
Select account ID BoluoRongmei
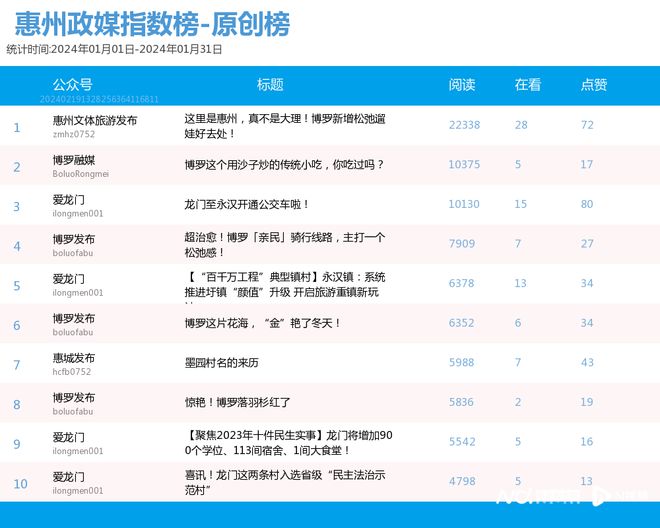81,174
